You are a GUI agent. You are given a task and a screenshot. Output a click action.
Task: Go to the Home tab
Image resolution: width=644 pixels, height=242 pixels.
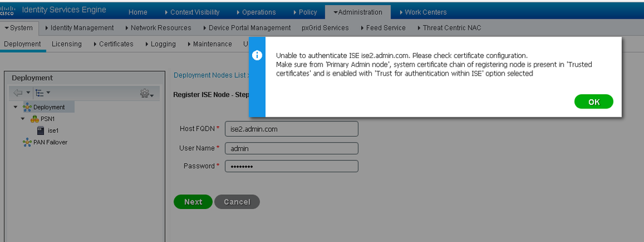137,12
